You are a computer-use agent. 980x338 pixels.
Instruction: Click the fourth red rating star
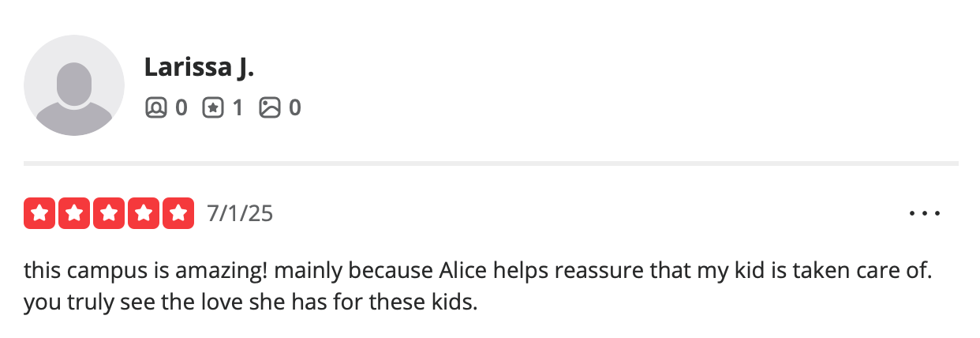coord(144,213)
